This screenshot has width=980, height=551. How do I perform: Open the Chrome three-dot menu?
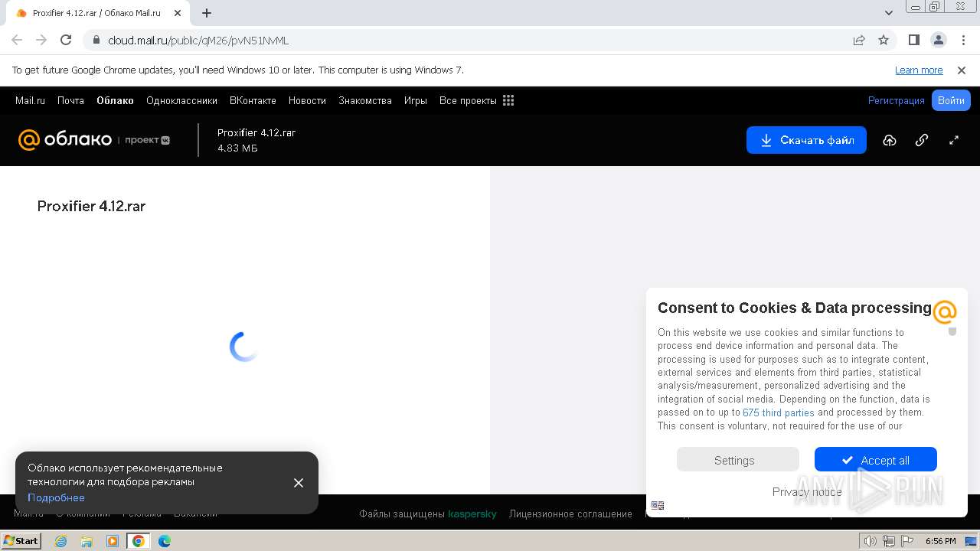(963, 40)
